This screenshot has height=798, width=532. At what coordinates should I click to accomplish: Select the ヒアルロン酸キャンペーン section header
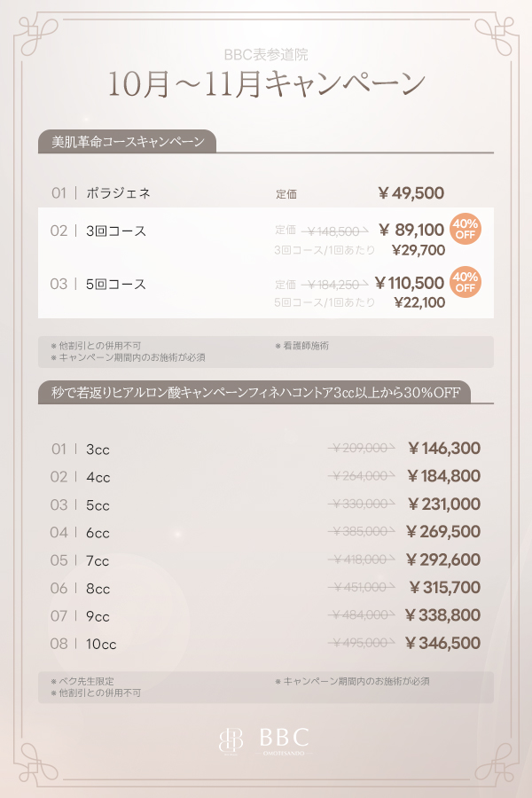[254, 392]
